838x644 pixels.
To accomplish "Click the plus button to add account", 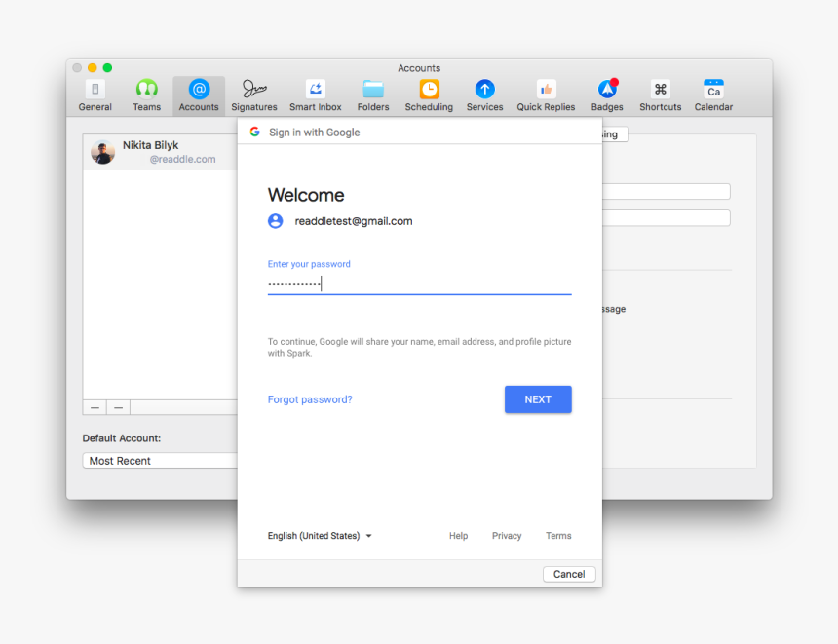I will point(95,408).
